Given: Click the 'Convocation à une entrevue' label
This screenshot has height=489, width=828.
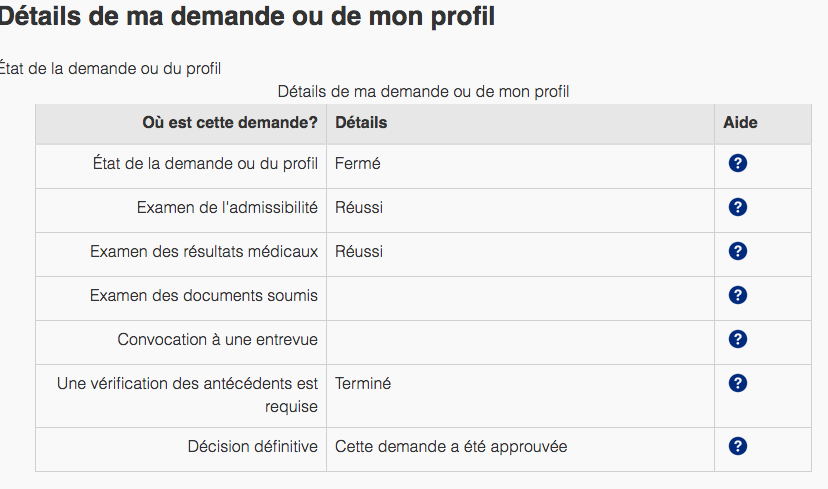Looking at the screenshot, I should [x=217, y=339].
